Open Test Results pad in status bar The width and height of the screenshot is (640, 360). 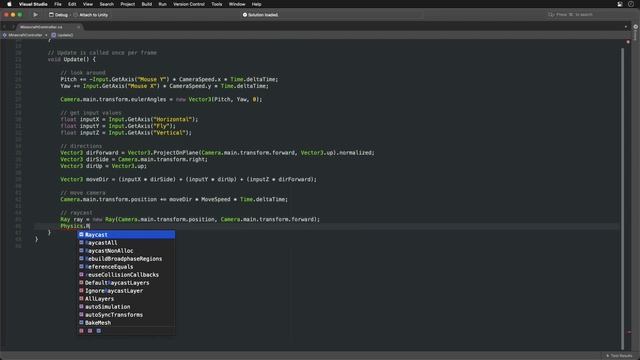click(x=619, y=356)
